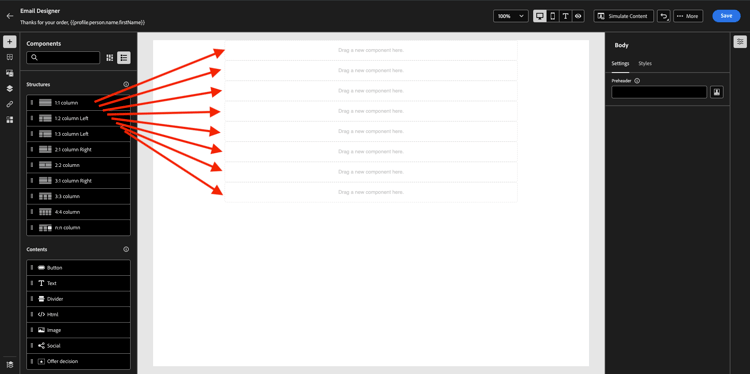Save the email design
This screenshot has height=374, width=750.
(726, 16)
